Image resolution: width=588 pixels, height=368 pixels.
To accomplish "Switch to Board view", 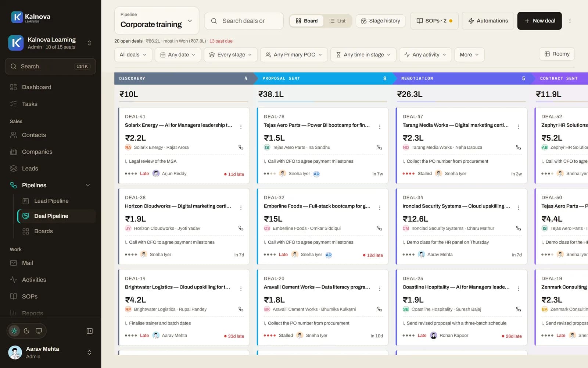I will (306, 21).
